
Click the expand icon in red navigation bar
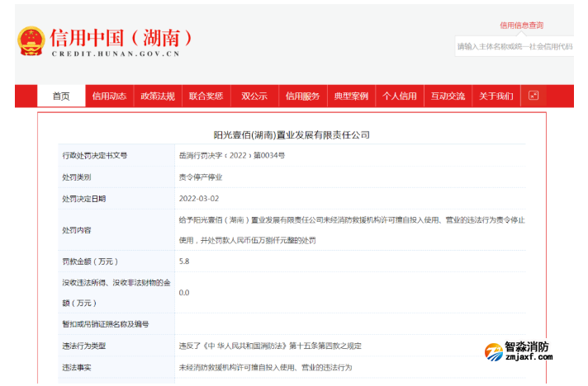coord(533,96)
